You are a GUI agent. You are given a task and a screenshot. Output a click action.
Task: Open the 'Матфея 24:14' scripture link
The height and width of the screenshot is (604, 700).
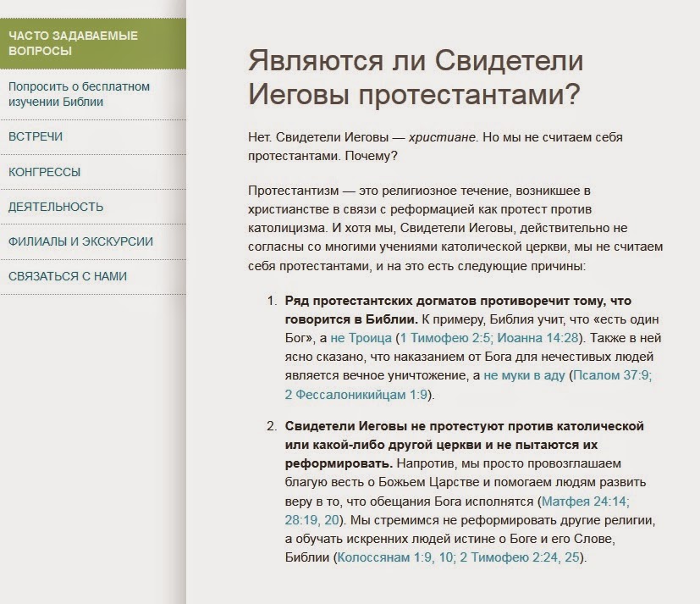click(x=583, y=501)
